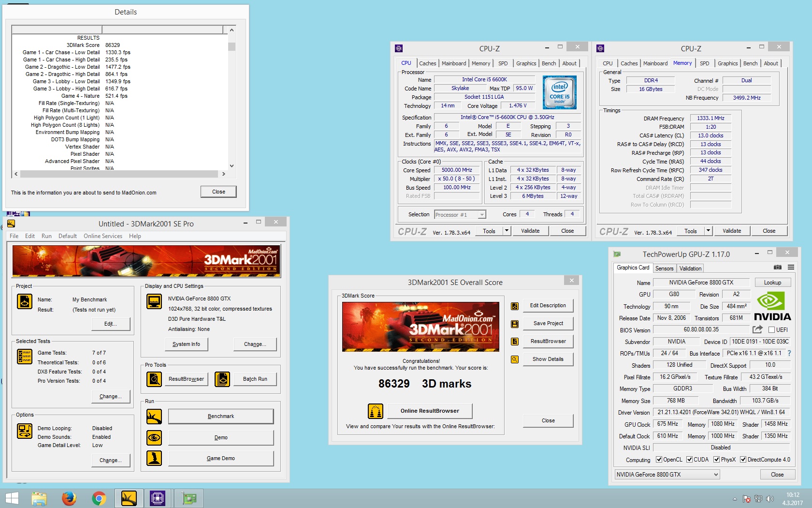Click Edit button in Project section

tap(111, 324)
